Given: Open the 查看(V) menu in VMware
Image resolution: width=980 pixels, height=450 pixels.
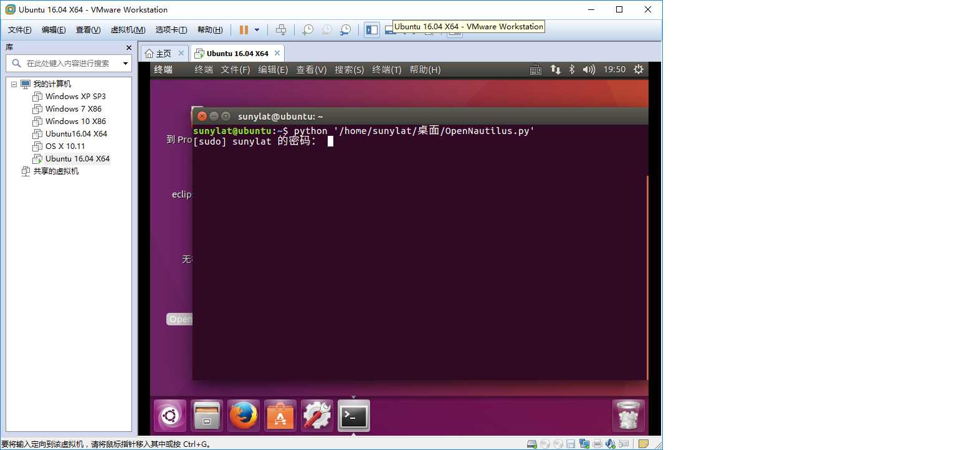Looking at the screenshot, I should (x=88, y=30).
